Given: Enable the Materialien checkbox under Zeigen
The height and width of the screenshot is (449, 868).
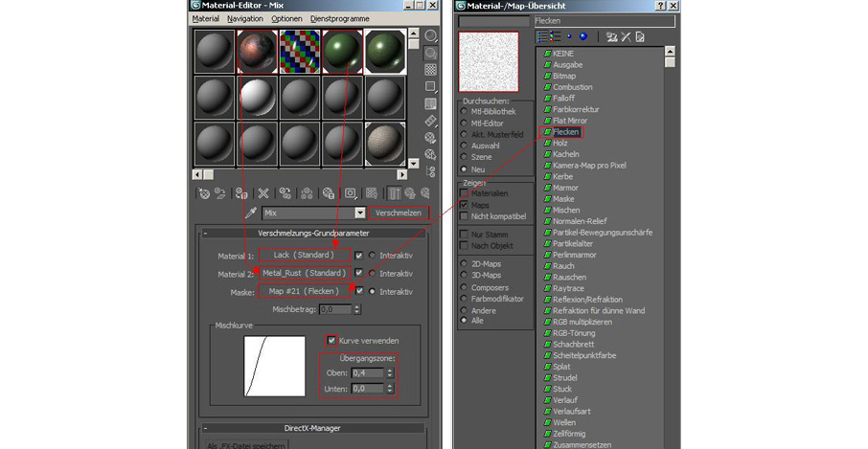Looking at the screenshot, I should pyautogui.click(x=465, y=192).
